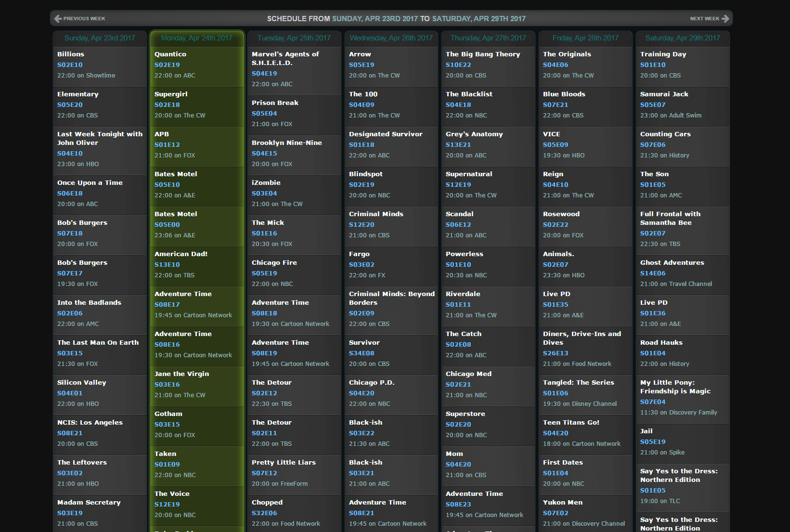Open the Billions show title
The width and height of the screenshot is (790, 532).
(x=71, y=54)
